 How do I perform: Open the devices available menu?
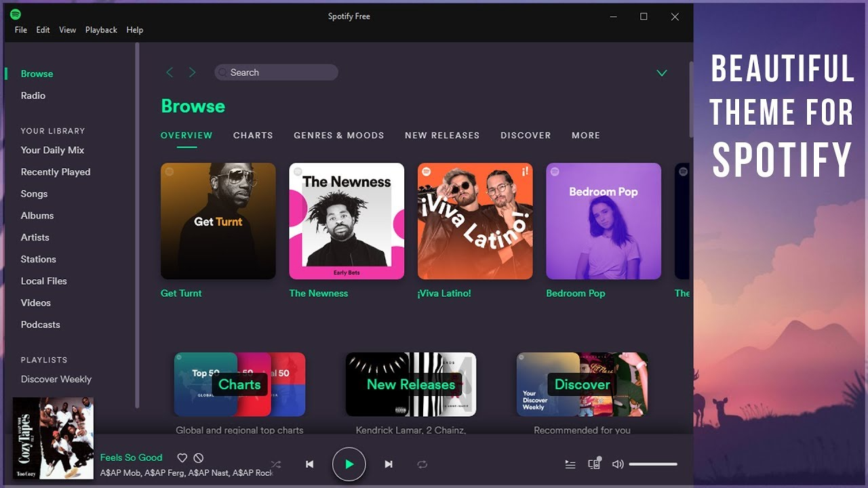click(x=595, y=464)
